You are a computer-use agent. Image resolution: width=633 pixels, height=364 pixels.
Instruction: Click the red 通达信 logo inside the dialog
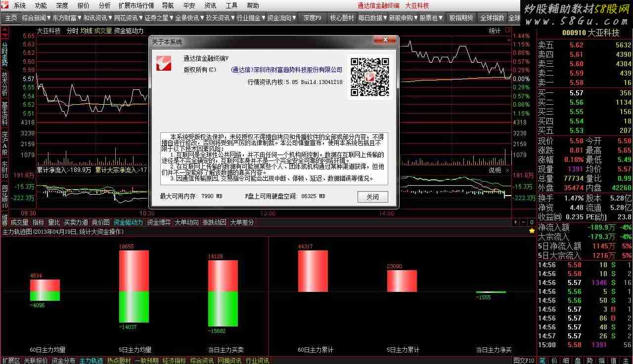(x=164, y=63)
